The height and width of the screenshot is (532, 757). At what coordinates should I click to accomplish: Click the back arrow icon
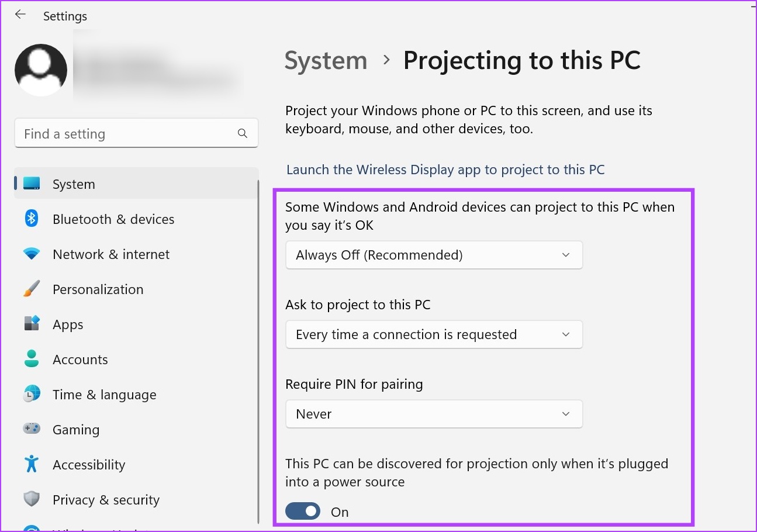(x=20, y=15)
